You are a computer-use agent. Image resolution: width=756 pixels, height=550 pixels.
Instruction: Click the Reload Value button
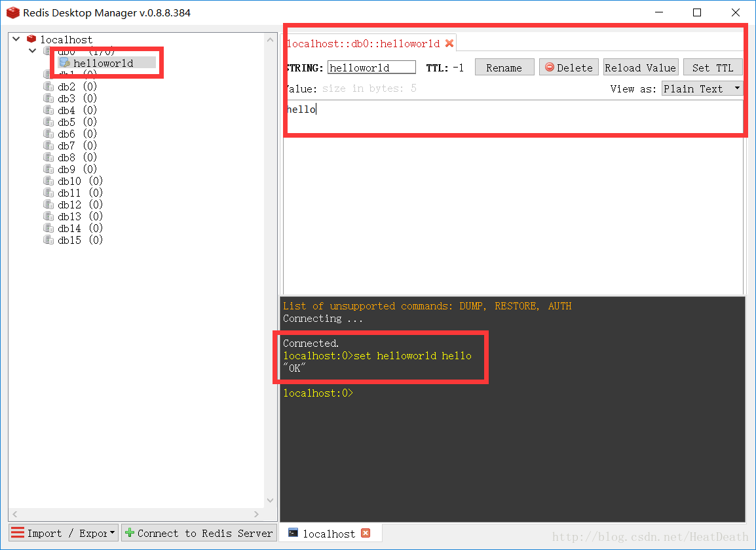(x=640, y=68)
